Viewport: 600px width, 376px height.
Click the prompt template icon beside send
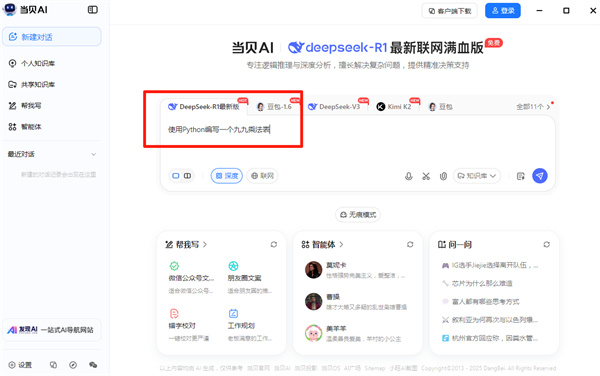tap(520, 176)
